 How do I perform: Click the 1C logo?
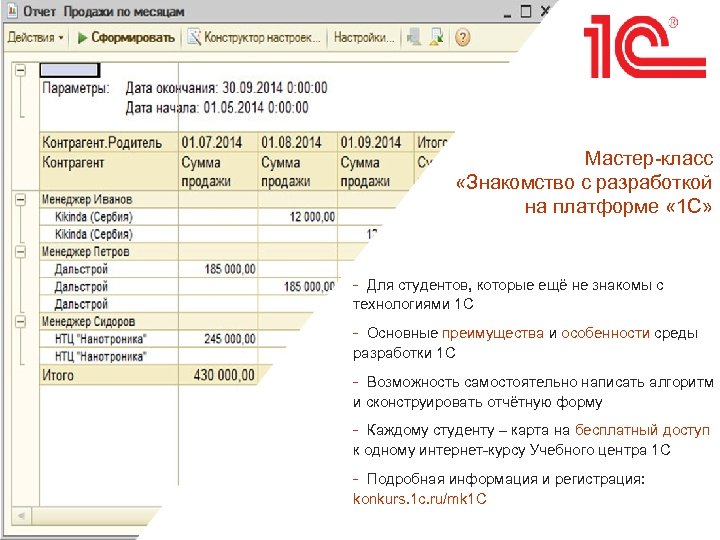pyautogui.click(x=645, y=47)
